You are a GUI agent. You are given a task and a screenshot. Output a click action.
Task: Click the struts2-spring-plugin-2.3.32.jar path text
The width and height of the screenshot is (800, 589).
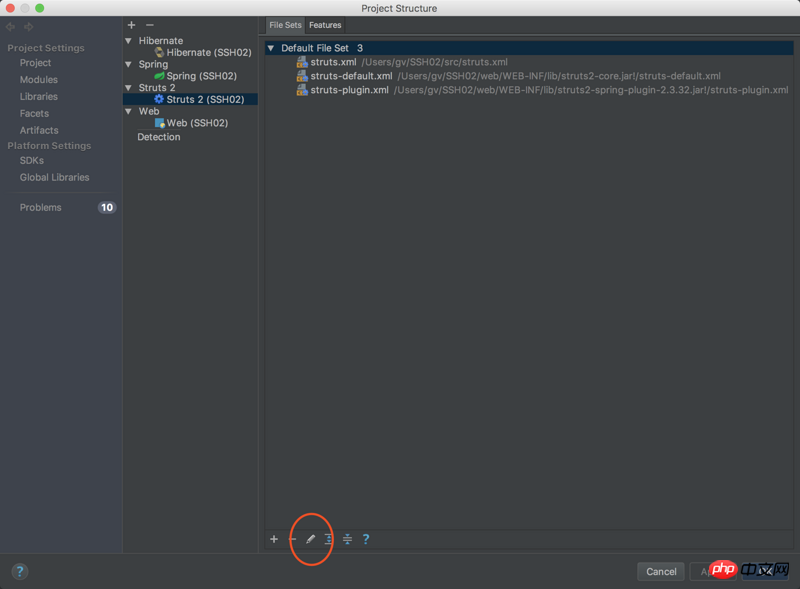[591, 90]
